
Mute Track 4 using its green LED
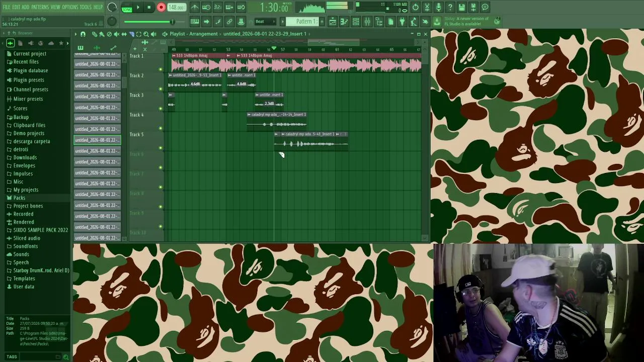click(160, 128)
